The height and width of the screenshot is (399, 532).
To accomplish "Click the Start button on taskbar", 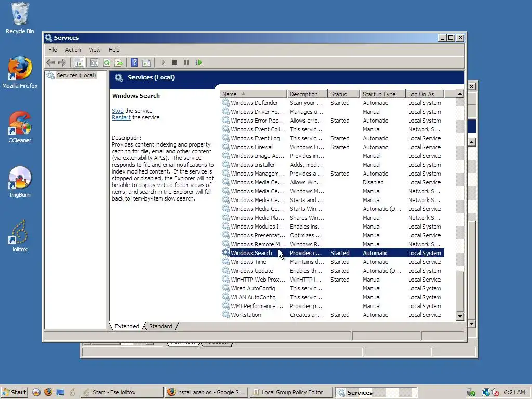I will (x=14, y=392).
